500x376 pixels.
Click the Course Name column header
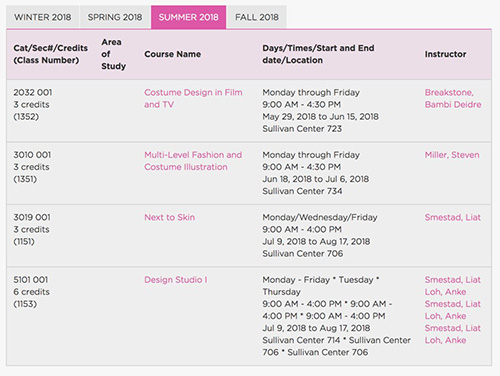click(x=173, y=54)
